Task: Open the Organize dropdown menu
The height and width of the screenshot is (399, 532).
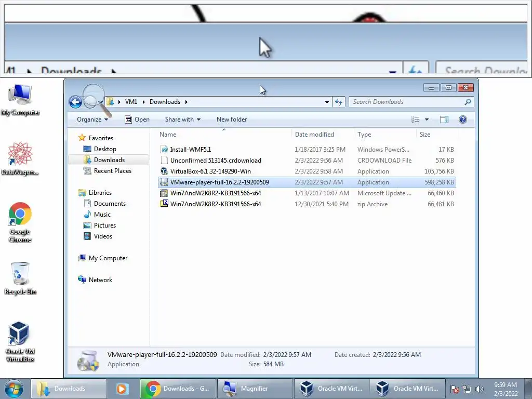Action: coord(92,119)
